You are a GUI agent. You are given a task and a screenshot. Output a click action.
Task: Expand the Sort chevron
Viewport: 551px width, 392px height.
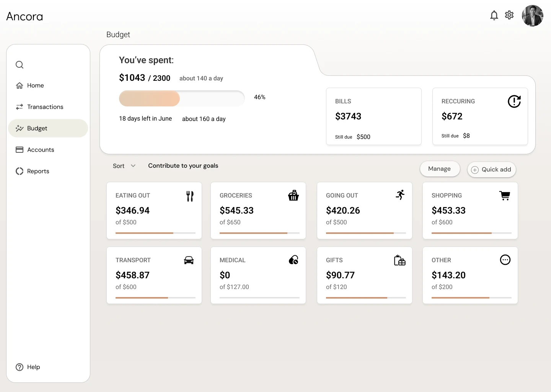pos(133,166)
